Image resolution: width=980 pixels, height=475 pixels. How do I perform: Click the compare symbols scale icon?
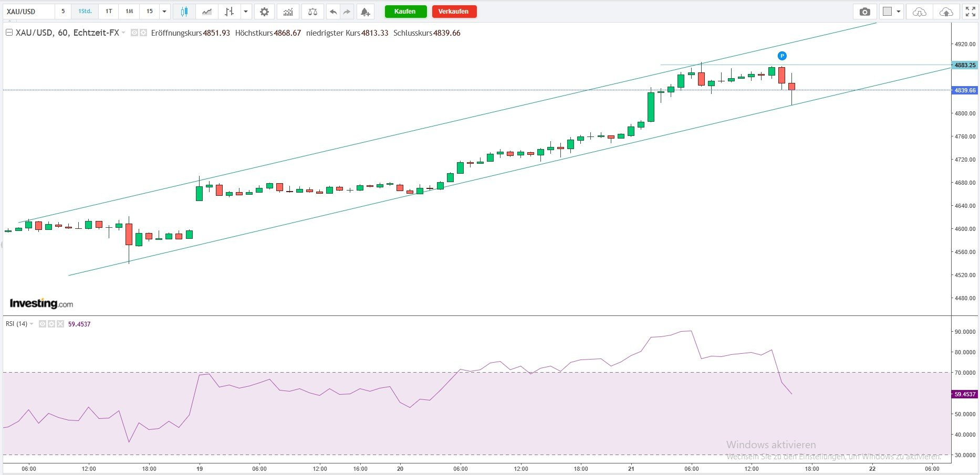point(312,12)
